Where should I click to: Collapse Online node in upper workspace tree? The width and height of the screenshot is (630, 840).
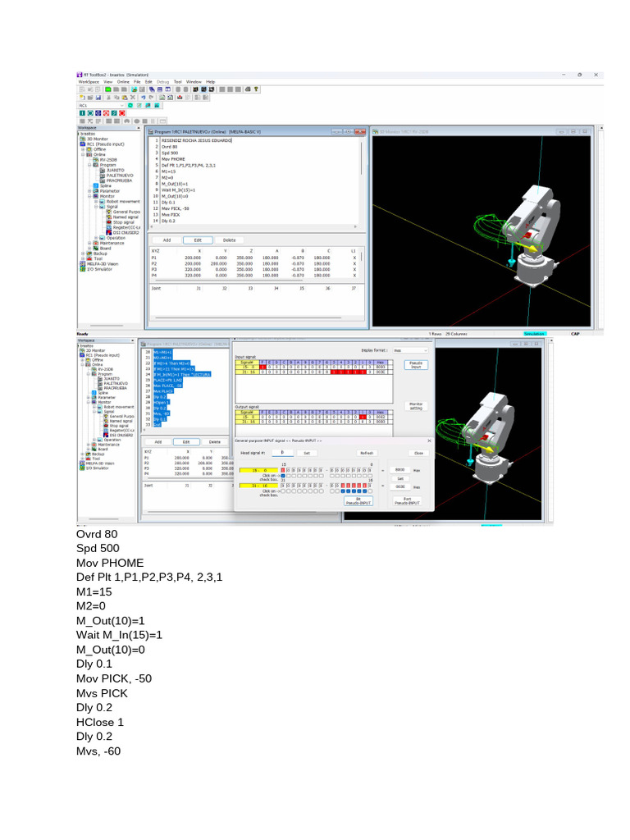pos(83,154)
